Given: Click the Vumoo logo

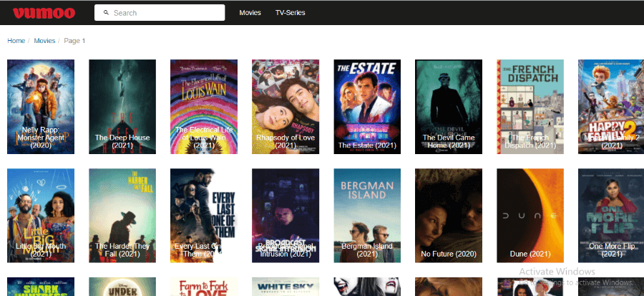Looking at the screenshot, I should (x=44, y=13).
